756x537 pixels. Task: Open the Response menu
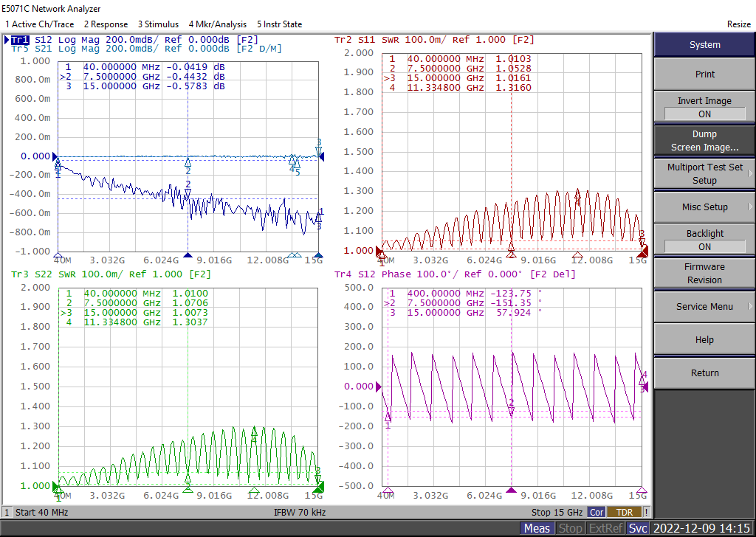(106, 24)
